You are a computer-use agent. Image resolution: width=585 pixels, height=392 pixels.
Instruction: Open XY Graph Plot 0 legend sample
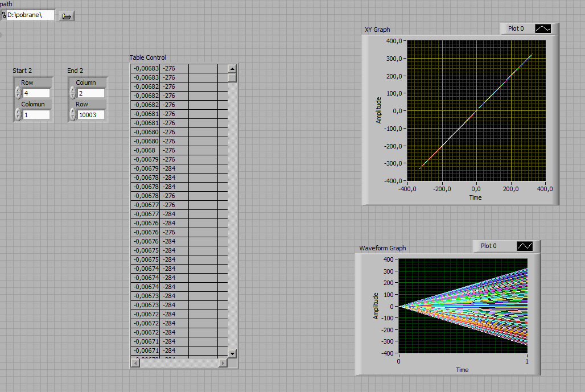point(543,28)
